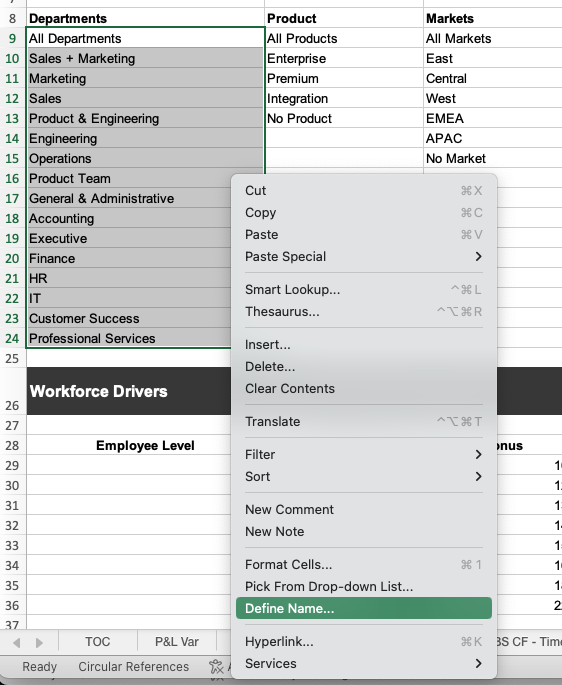Select row 16 header
Screen dimensions: 562x685
pyautogui.click(x=13, y=179)
